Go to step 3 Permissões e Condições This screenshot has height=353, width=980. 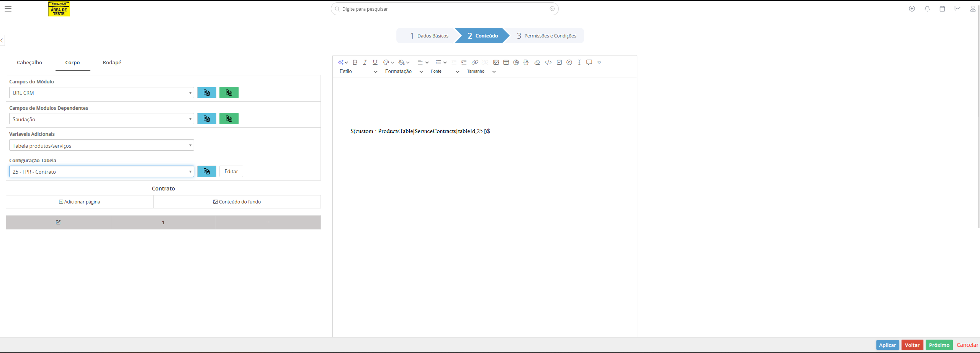pos(546,36)
